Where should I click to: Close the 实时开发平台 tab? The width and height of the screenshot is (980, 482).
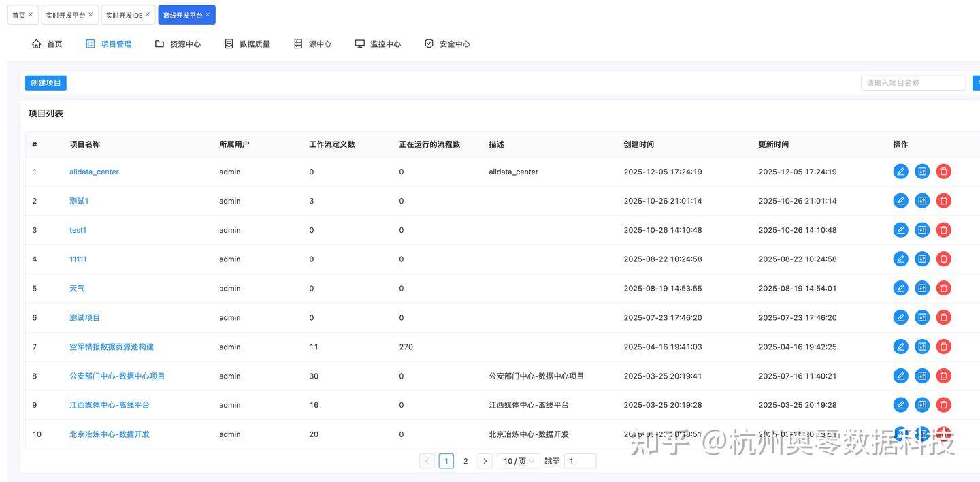point(91,14)
